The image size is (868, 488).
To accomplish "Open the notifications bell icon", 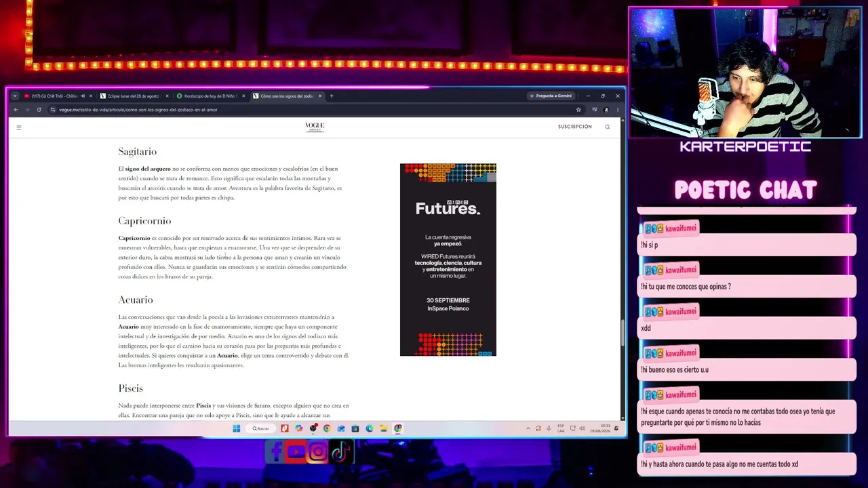I will (615, 428).
